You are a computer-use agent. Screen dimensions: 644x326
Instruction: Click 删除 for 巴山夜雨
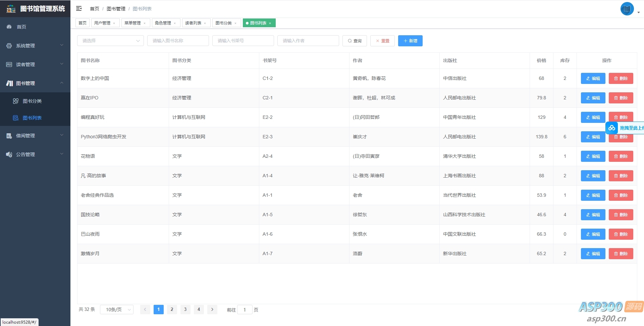tap(621, 234)
